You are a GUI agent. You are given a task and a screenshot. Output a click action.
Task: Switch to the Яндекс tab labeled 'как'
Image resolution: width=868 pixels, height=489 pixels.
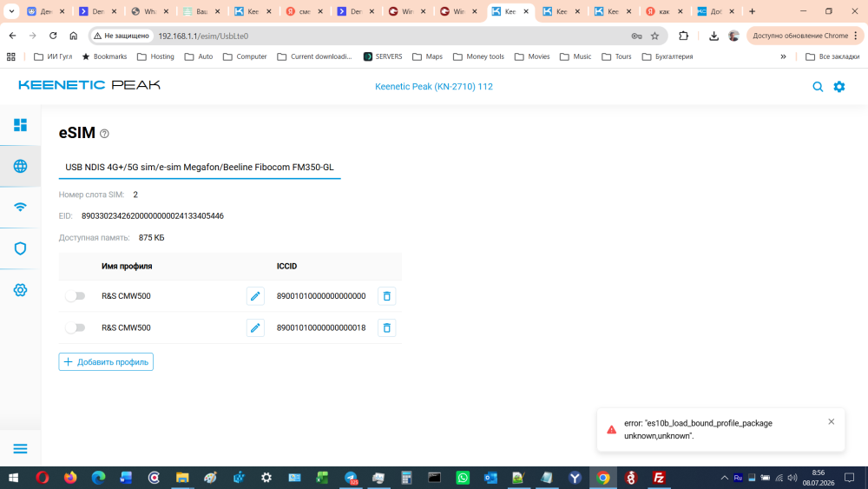pyautogui.click(x=665, y=11)
